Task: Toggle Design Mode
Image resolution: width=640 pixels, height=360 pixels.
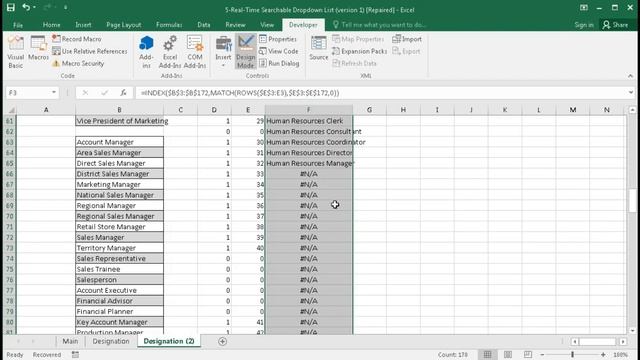Action: 246,52
